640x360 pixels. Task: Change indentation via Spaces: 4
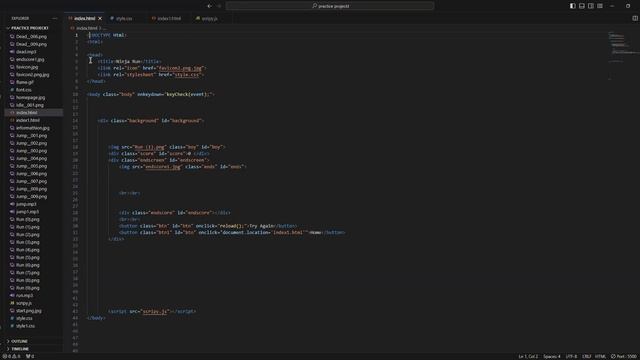point(551,356)
